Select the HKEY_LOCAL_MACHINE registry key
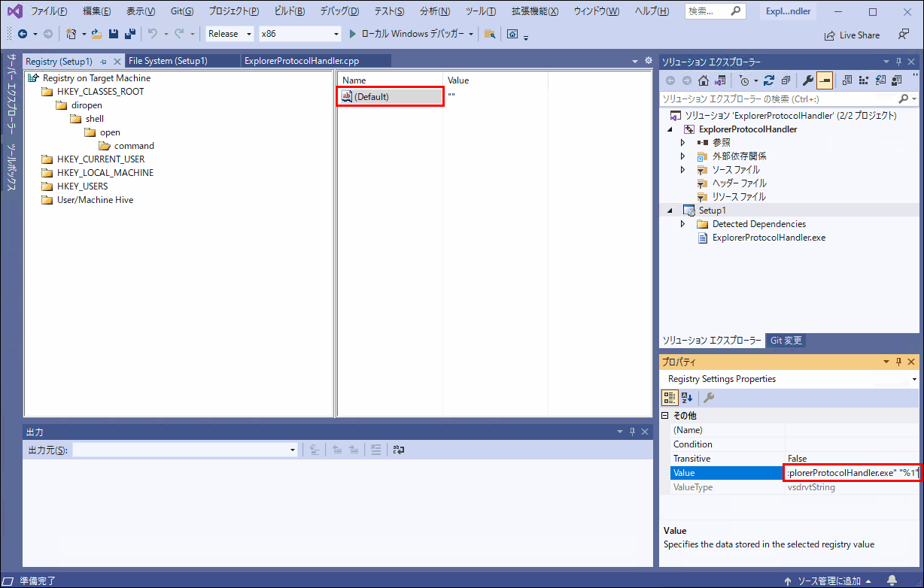The width and height of the screenshot is (924, 588). click(105, 173)
